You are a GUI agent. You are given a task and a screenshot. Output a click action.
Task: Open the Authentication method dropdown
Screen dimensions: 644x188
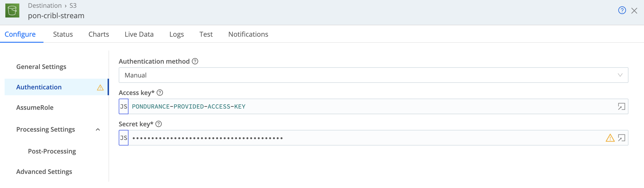tap(373, 75)
